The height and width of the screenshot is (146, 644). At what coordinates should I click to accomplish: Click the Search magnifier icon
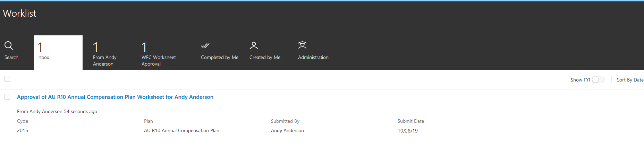click(x=9, y=46)
